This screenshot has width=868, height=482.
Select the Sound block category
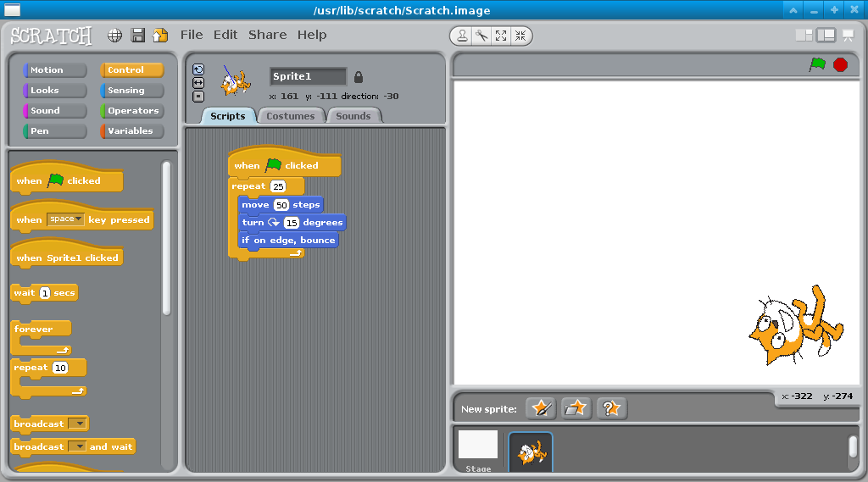tap(55, 111)
